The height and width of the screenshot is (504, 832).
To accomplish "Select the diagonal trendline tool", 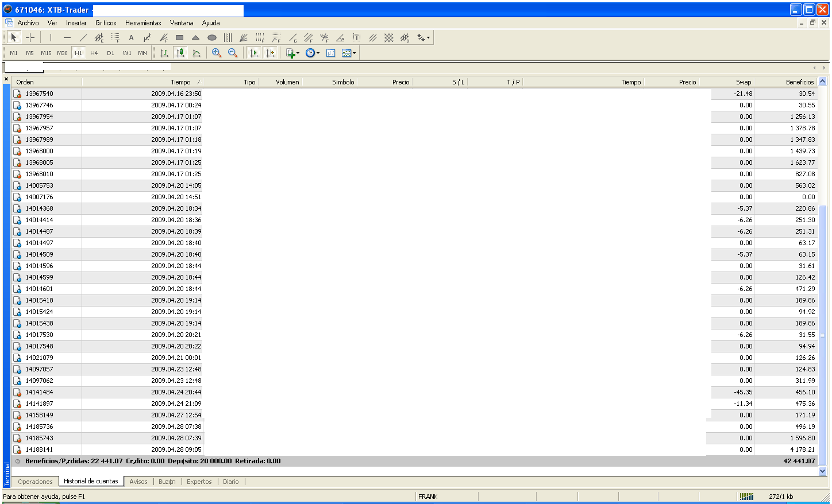I will click(x=83, y=38).
